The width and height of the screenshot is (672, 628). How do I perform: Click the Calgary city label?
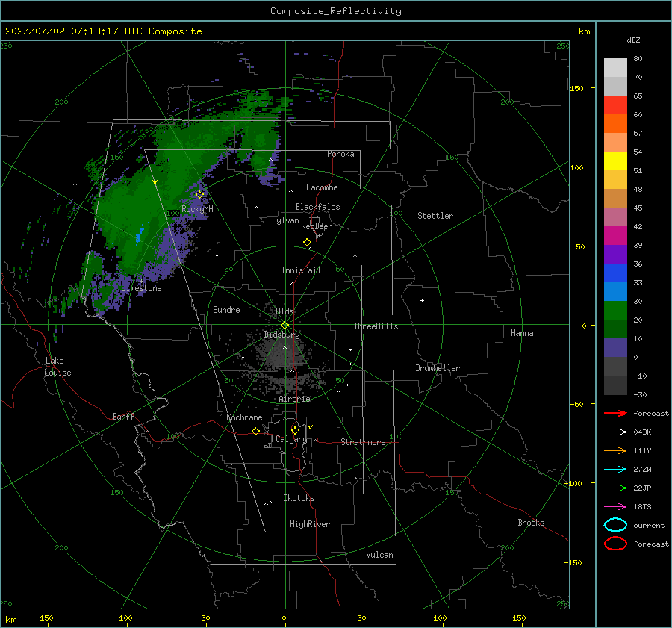tap(291, 439)
